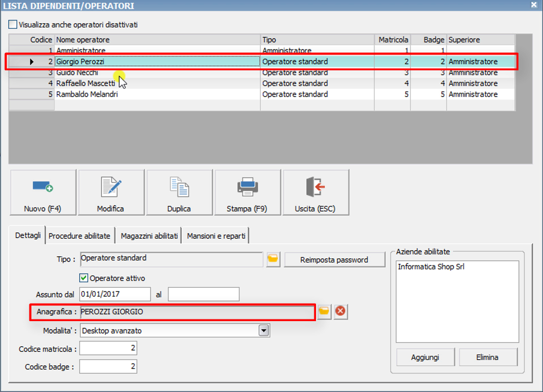Viewport: 543px width, 392px height.
Task: Select the Raffaello Mascetti row
Action: 87,83
